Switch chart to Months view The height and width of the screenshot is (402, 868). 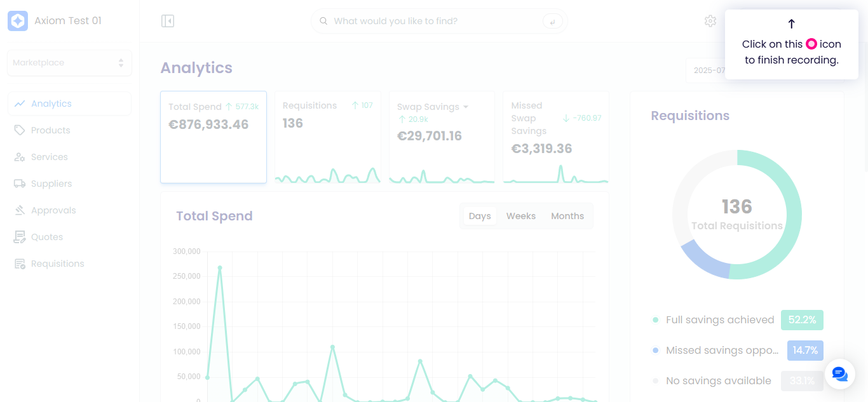coord(567,216)
